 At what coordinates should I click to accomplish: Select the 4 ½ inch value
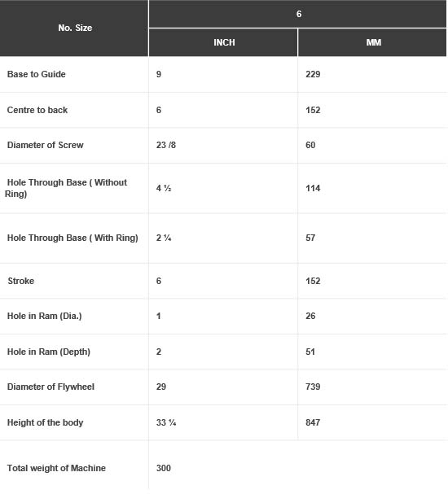point(164,188)
